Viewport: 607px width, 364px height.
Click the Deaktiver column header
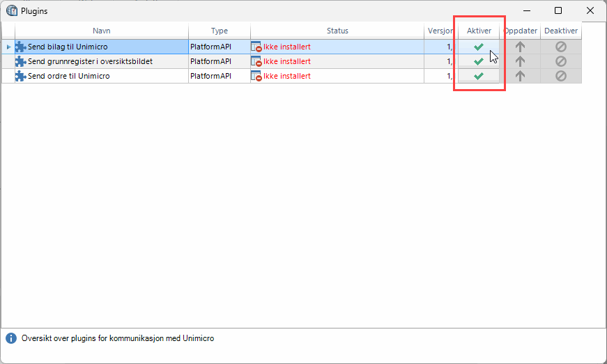click(x=560, y=31)
